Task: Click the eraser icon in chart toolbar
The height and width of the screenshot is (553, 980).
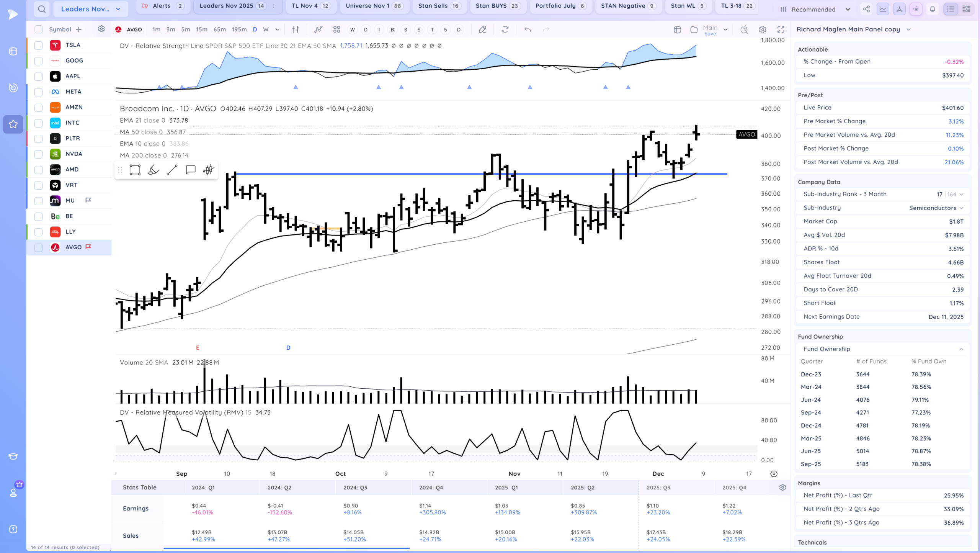Action: pyautogui.click(x=482, y=29)
